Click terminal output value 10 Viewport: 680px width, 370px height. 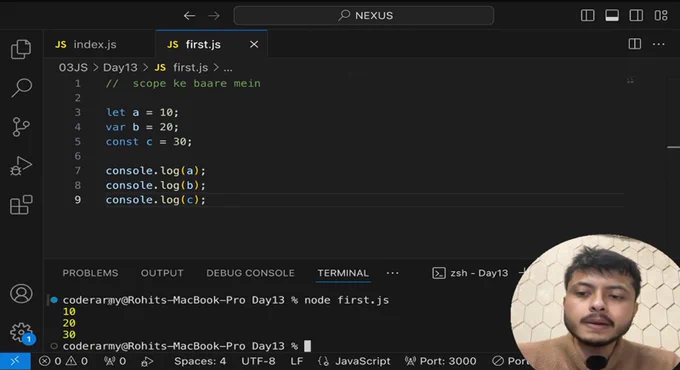pyautogui.click(x=69, y=311)
